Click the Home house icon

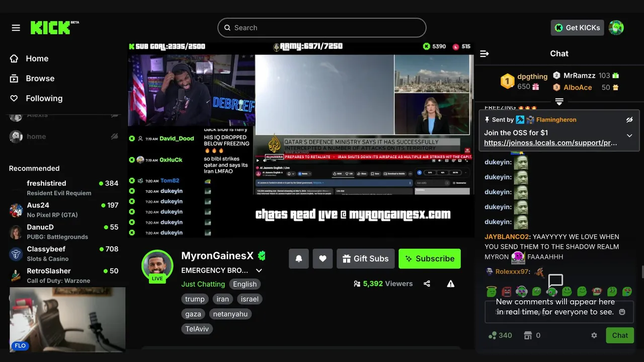click(x=14, y=58)
